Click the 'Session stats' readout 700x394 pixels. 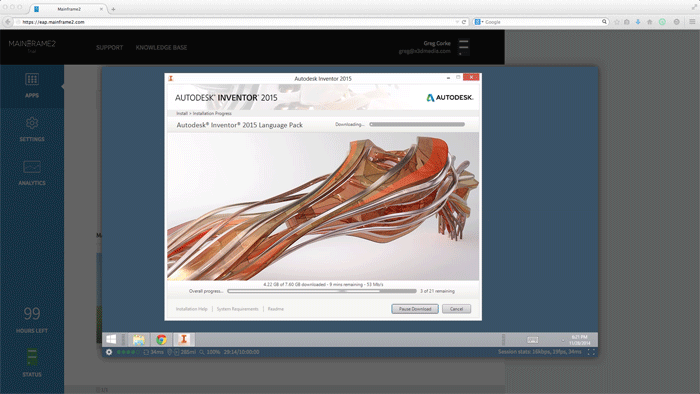[540, 352]
